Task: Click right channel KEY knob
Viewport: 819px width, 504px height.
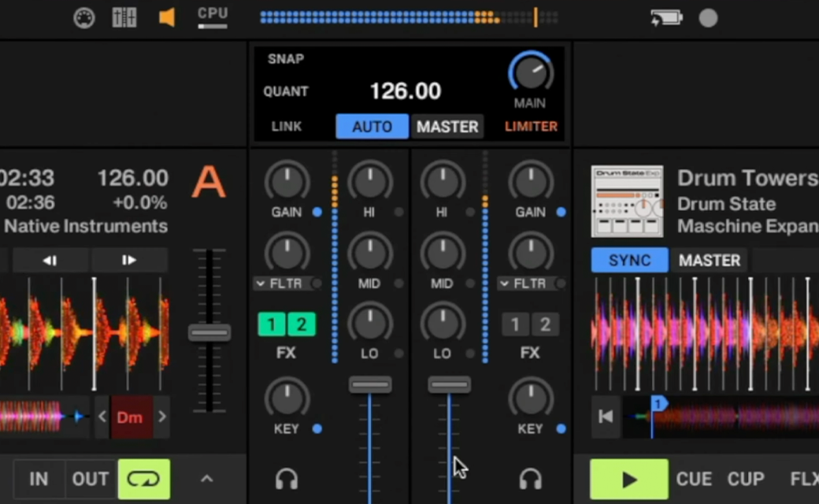Action: coord(531,398)
